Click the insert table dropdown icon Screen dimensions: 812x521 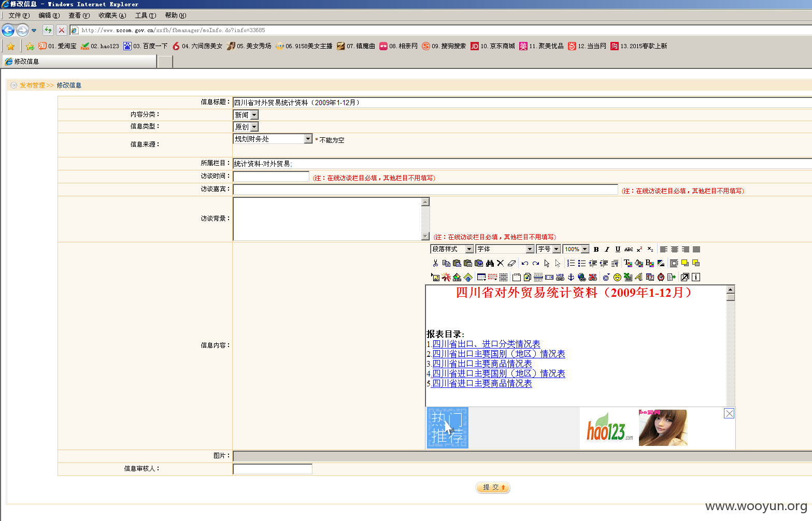[x=481, y=277]
